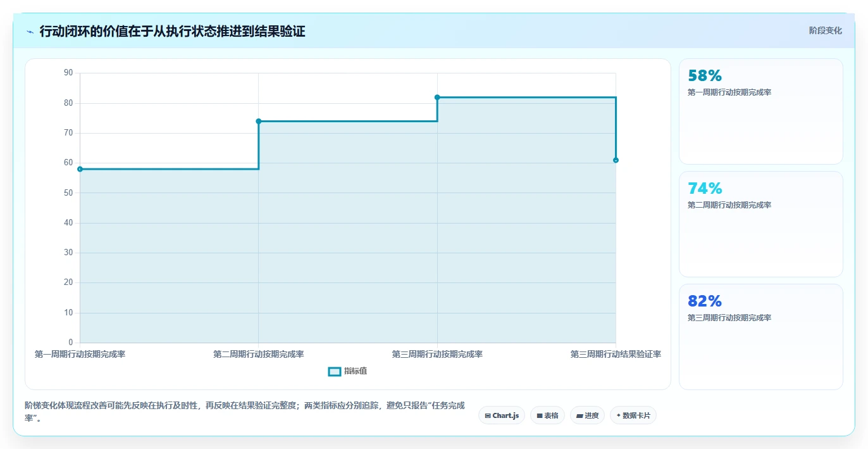Select the 进度 tag chip
This screenshot has width=868, height=449.
(x=587, y=415)
